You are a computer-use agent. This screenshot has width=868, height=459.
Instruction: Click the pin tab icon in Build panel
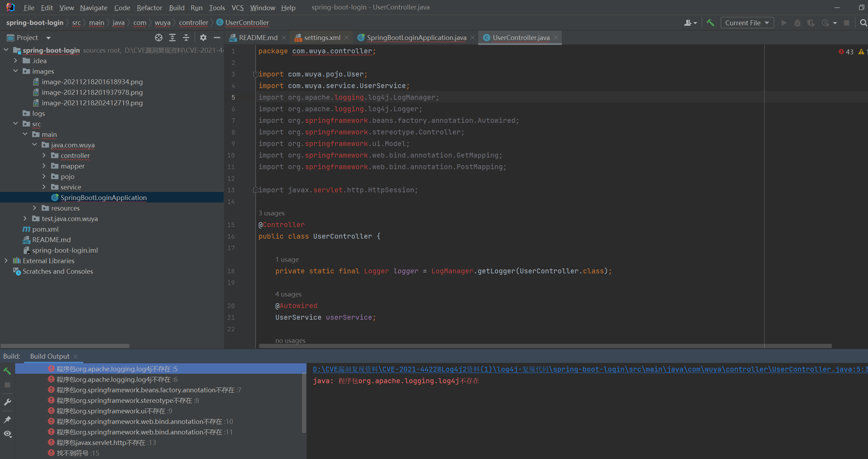click(7, 419)
